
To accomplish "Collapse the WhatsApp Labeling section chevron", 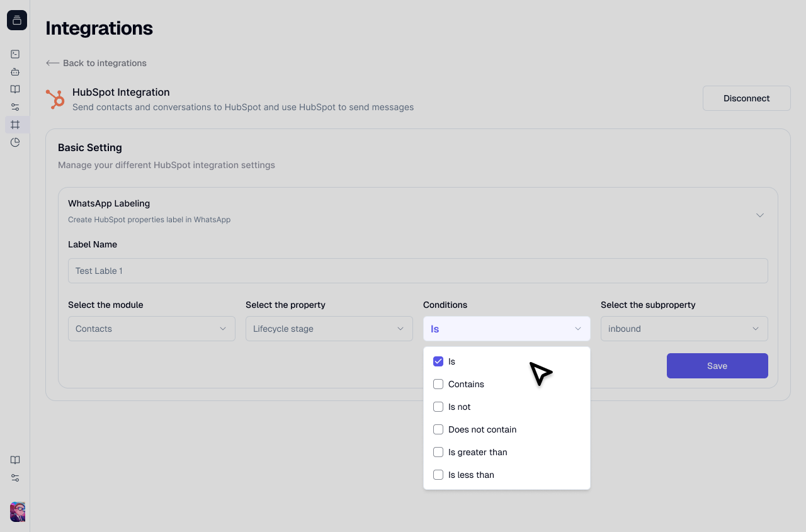I will click(x=760, y=215).
